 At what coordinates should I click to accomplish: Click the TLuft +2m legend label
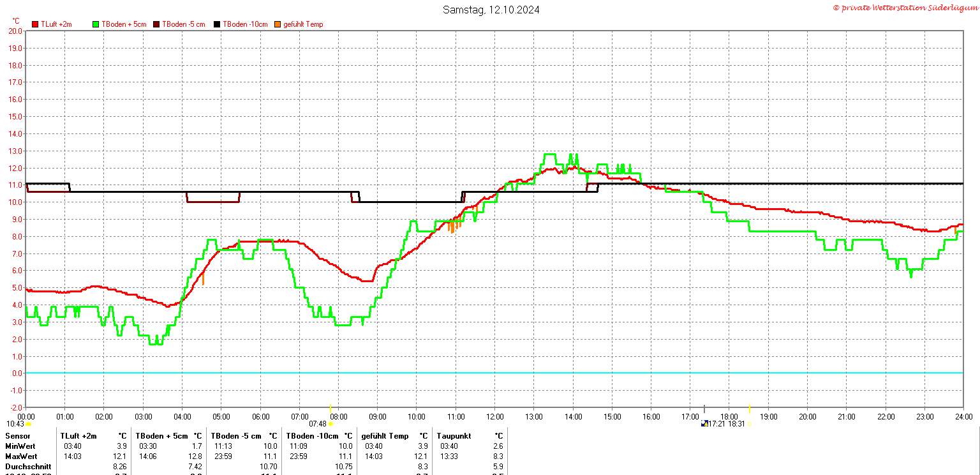(x=57, y=24)
